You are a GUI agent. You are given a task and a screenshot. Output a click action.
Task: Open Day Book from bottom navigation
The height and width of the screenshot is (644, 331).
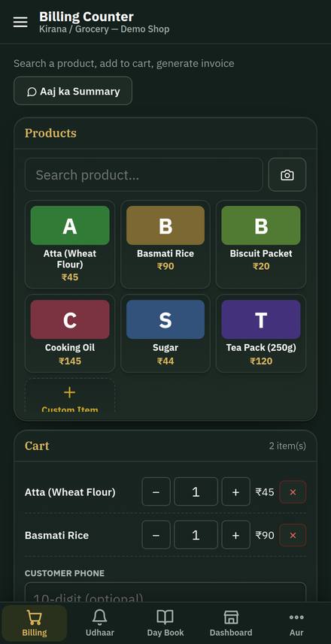tap(165, 623)
